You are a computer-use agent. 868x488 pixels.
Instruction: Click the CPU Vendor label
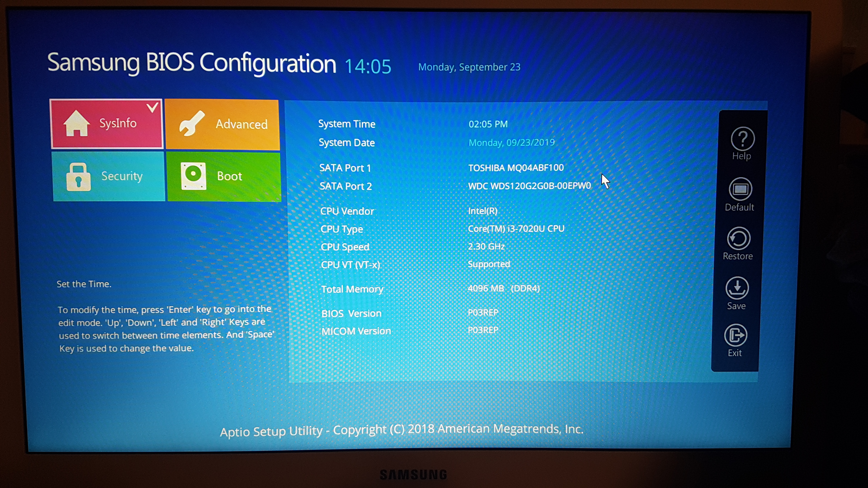tap(347, 211)
